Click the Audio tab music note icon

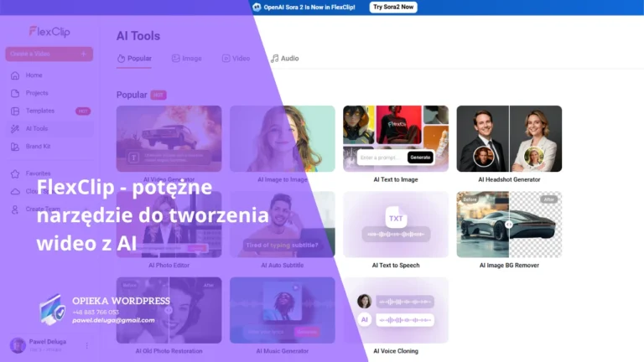(x=274, y=59)
